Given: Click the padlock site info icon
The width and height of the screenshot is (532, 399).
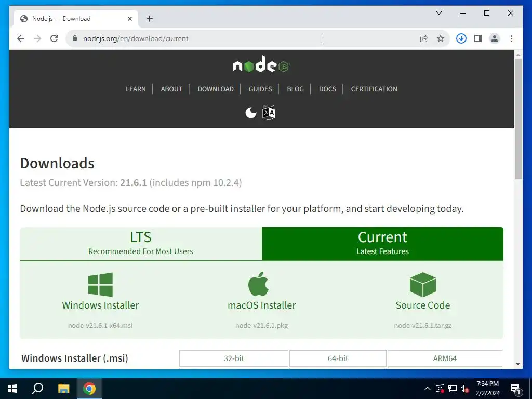Looking at the screenshot, I should (x=75, y=38).
